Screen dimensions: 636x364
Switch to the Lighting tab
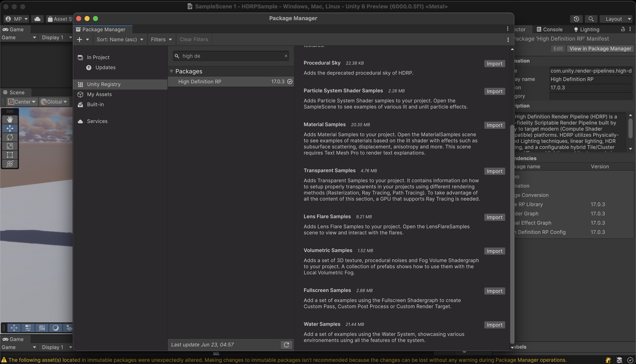coord(589,29)
